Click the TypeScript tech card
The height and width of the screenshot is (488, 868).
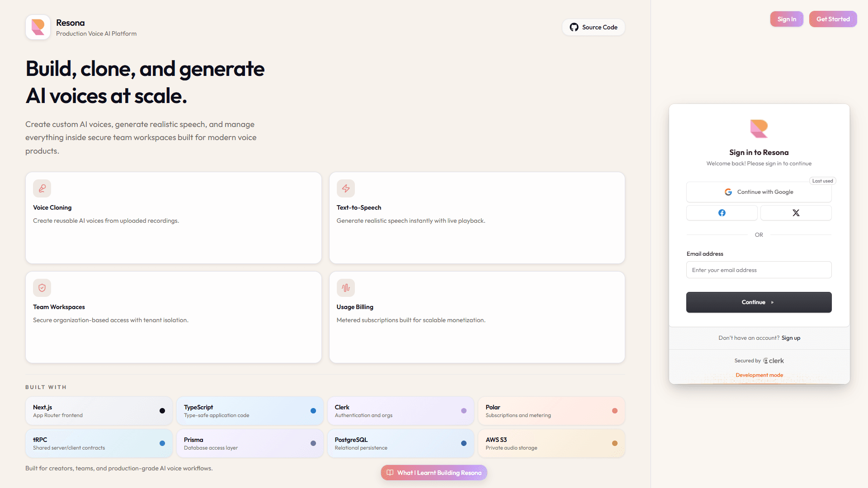click(250, 411)
